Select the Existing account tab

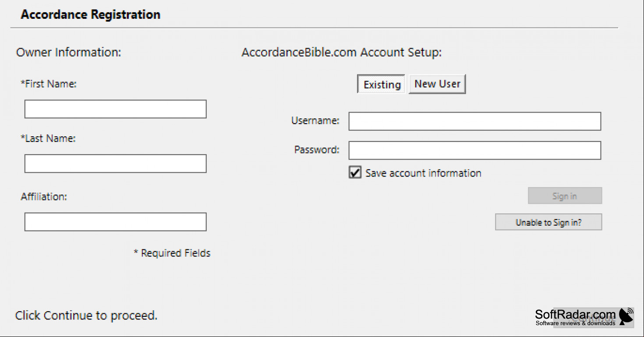tap(382, 84)
